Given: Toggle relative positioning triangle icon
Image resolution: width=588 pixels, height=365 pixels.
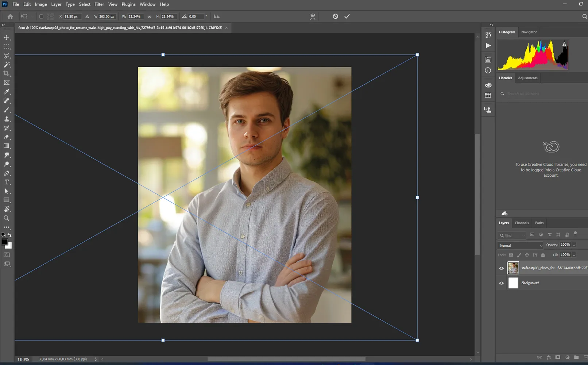Looking at the screenshot, I should pos(87,16).
